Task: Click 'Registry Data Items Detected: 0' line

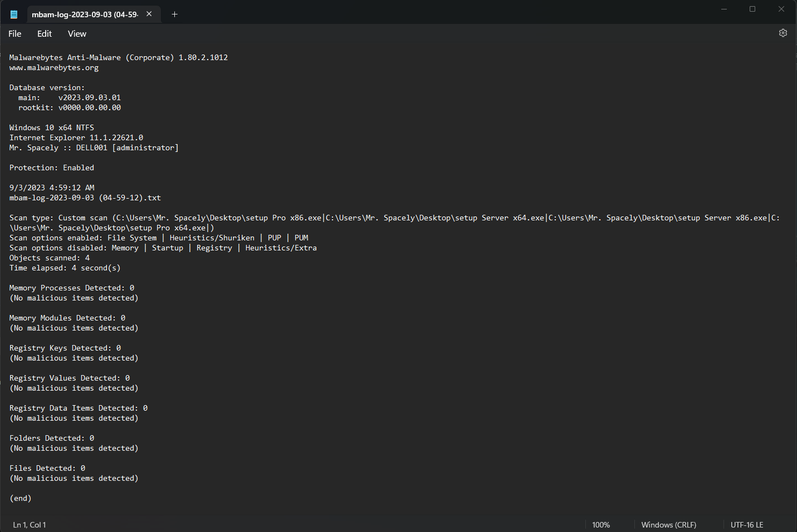Action: [x=79, y=408]
